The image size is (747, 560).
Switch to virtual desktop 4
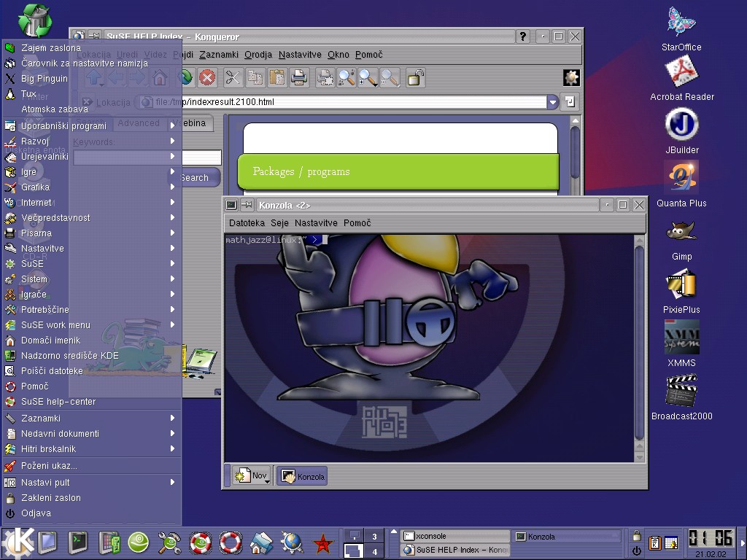click(374, 551)
